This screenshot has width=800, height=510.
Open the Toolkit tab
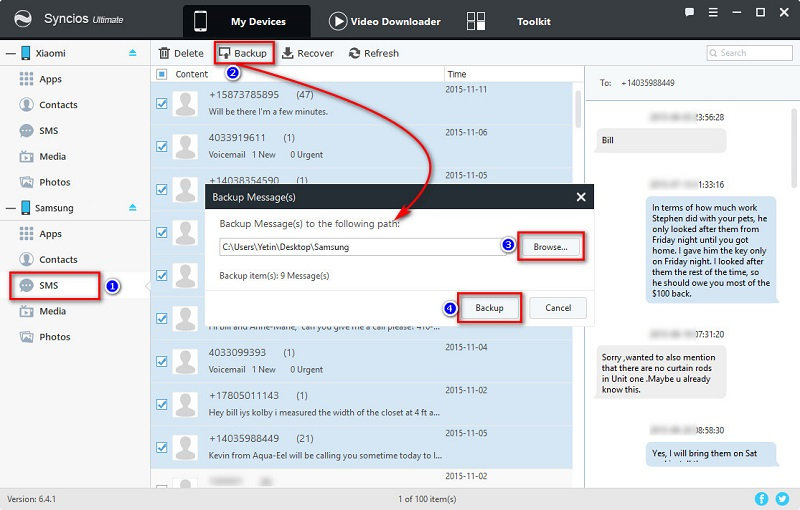tap(533, 21)
